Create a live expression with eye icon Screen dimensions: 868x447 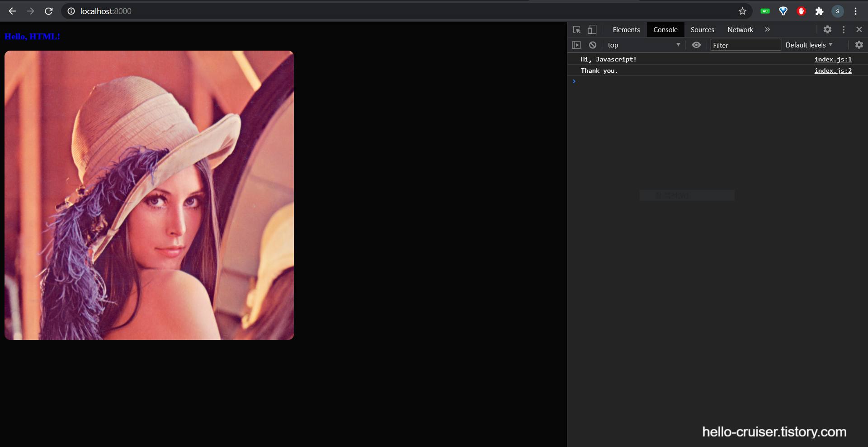pos(696,45)
